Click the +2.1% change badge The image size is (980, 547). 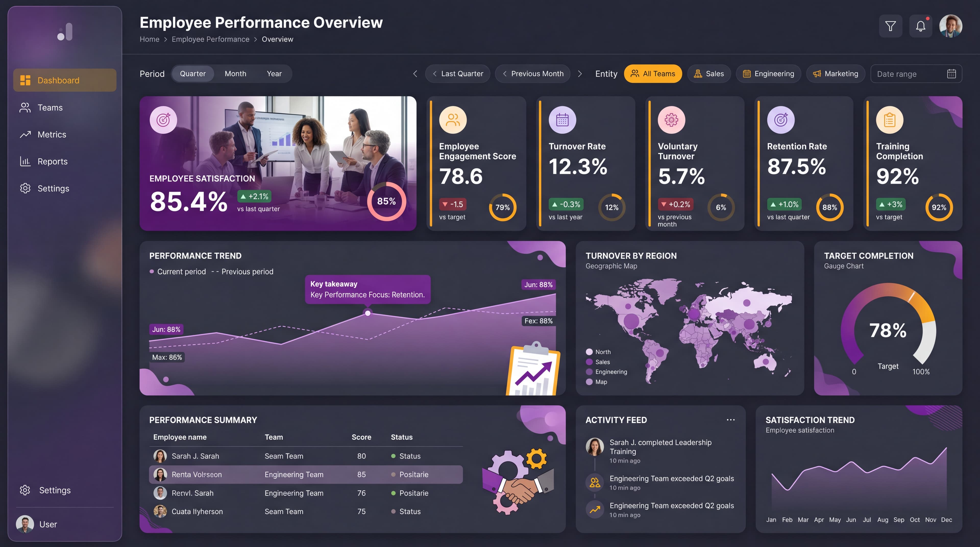click(x=254, y=197)
